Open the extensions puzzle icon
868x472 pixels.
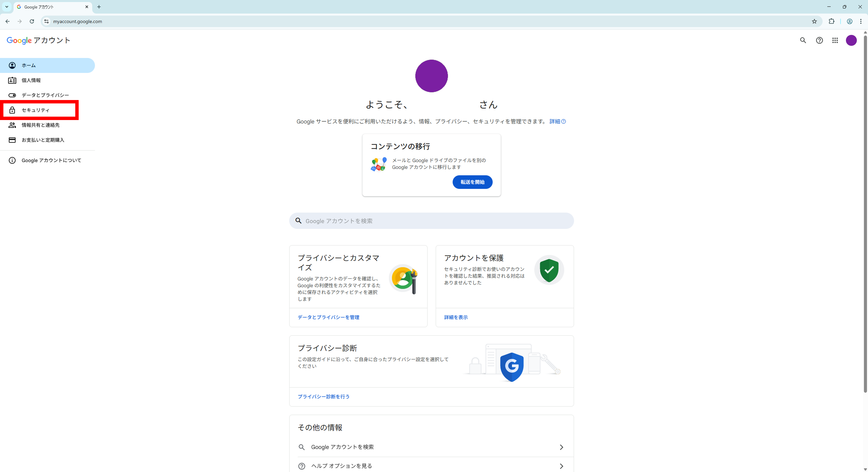831,21
